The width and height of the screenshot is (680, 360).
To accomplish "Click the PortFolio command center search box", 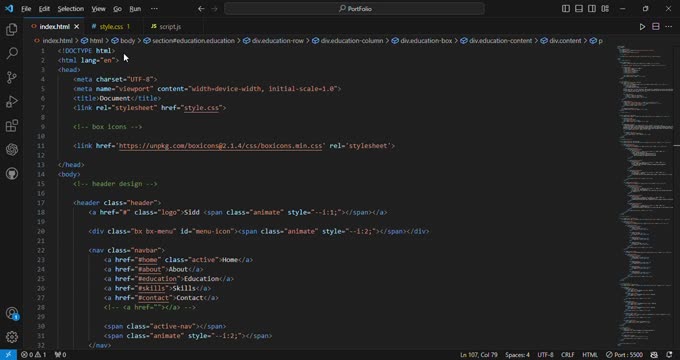I will point(354,9).
